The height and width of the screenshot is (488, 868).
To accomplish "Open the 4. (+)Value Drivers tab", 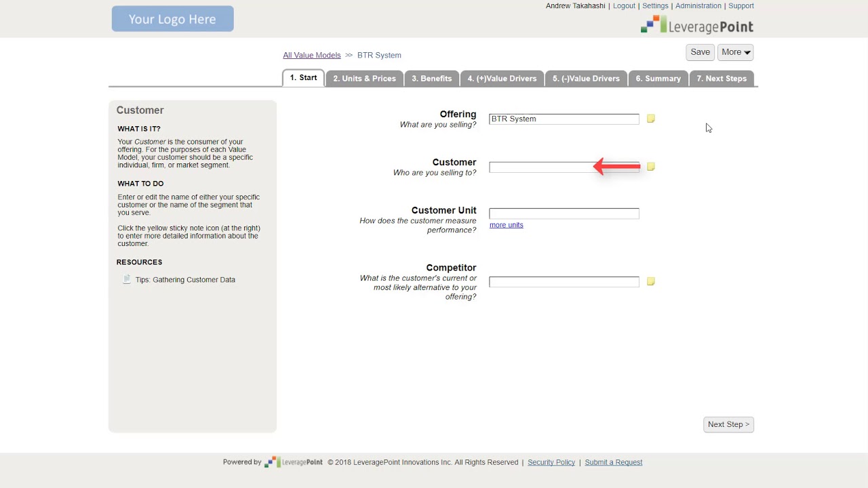I will pos(502,79).
